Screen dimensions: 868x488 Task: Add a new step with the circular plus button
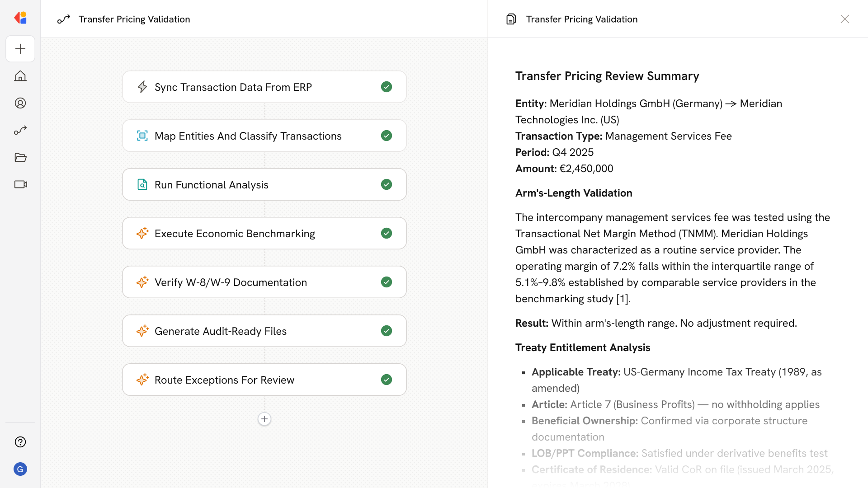tap(264, 419)
